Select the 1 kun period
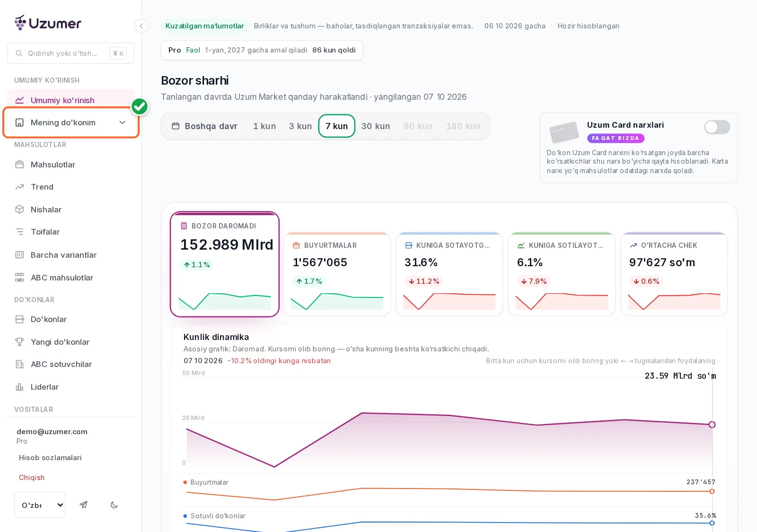The width and height of the screenshot is (757, 532). 264,126
